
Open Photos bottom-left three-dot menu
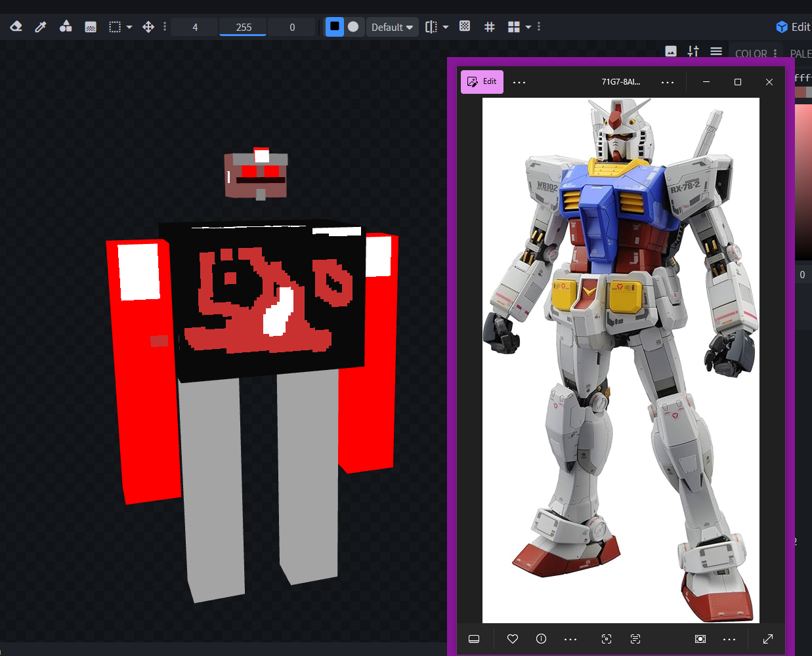[570, 639]
